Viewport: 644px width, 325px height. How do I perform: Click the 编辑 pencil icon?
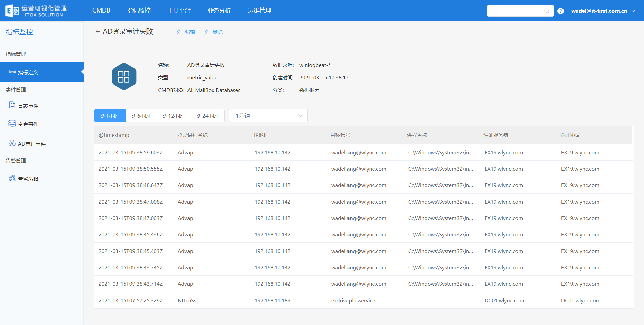(179, 32)
